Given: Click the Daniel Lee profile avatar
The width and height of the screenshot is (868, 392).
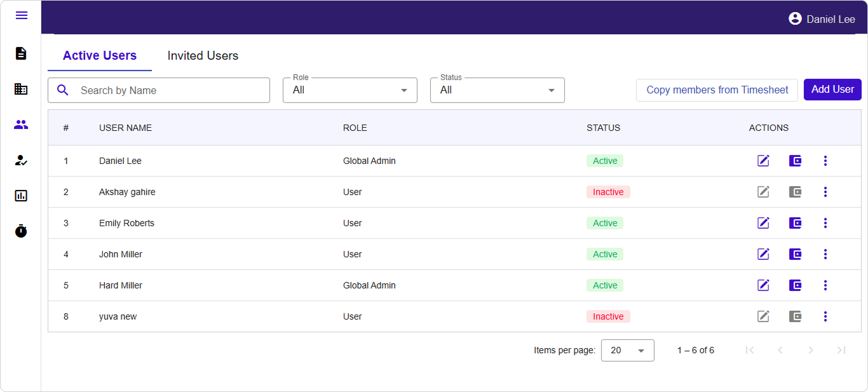Looking at the screenshot, I should (x=795, y=19).
